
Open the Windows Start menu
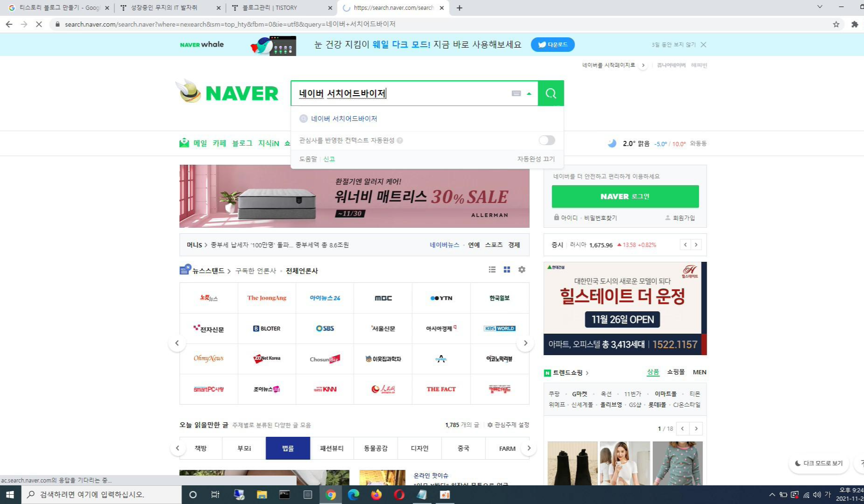pyautogui.click(x=10, y=495)
